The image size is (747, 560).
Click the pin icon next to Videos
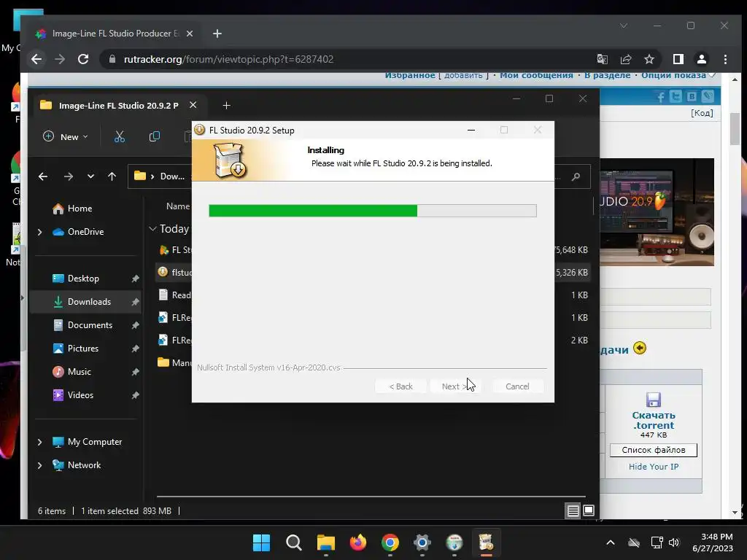click(135, 395)
